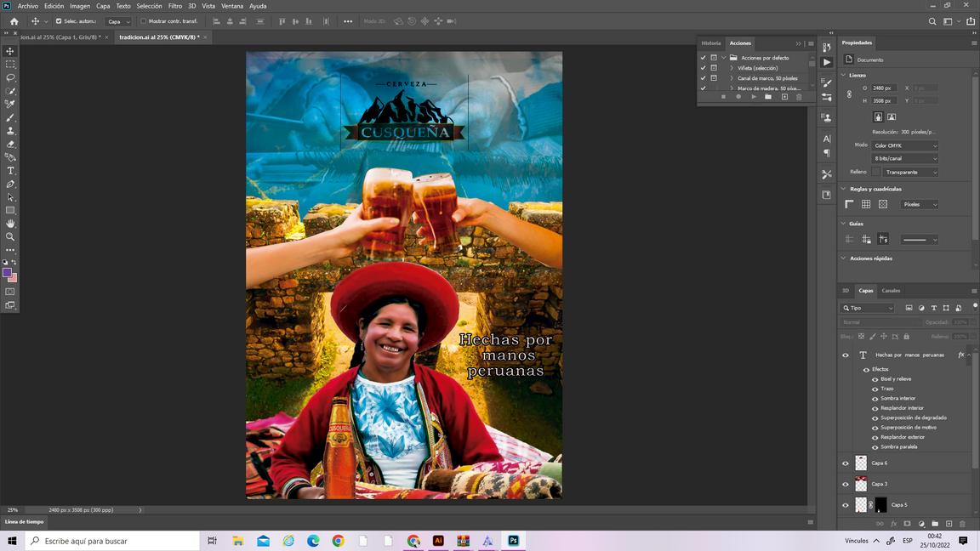Select the Clone Stamp tool

tap(10, 131)
